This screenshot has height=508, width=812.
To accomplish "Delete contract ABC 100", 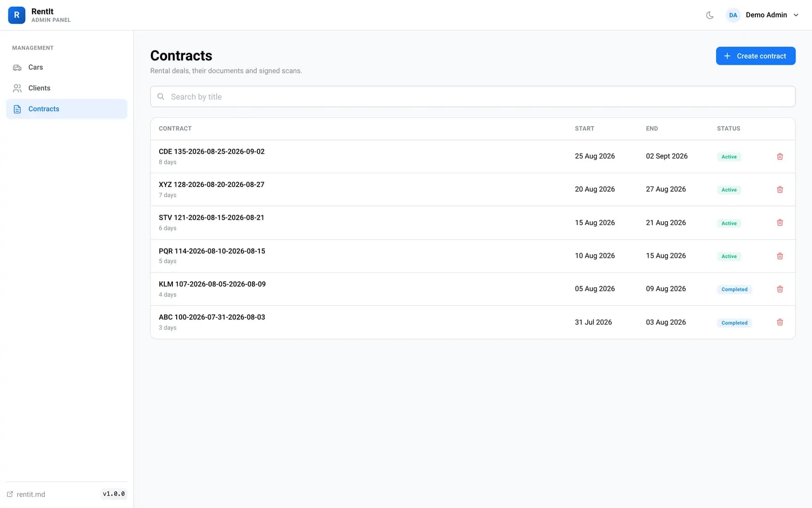I will pyautogui.click(x=780, y=322).
